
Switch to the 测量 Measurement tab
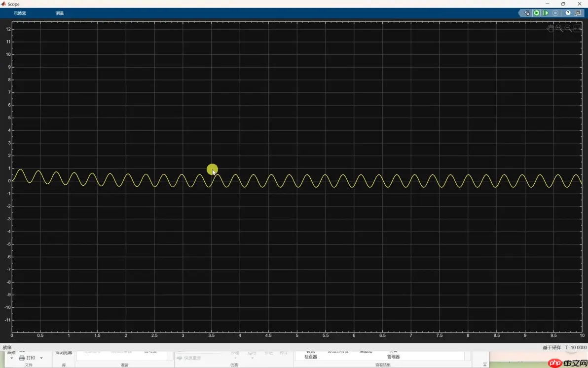(x=59, y=13)
